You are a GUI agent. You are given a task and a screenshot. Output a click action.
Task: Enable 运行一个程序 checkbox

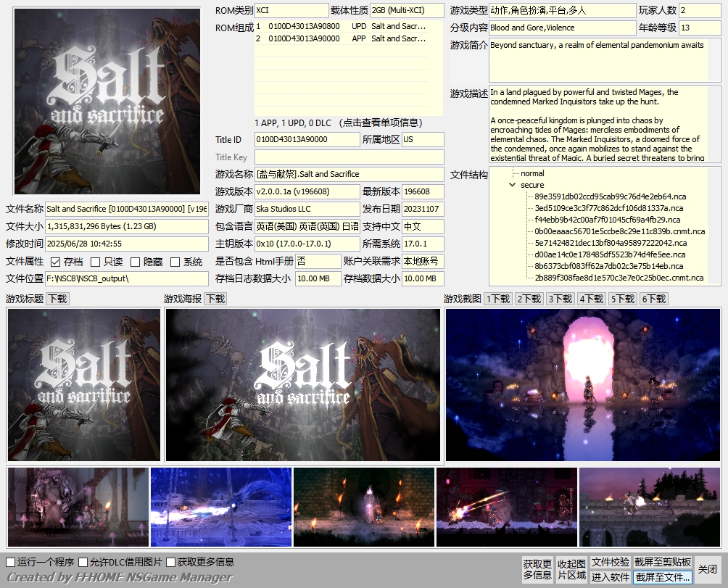(x=10, y=563)
